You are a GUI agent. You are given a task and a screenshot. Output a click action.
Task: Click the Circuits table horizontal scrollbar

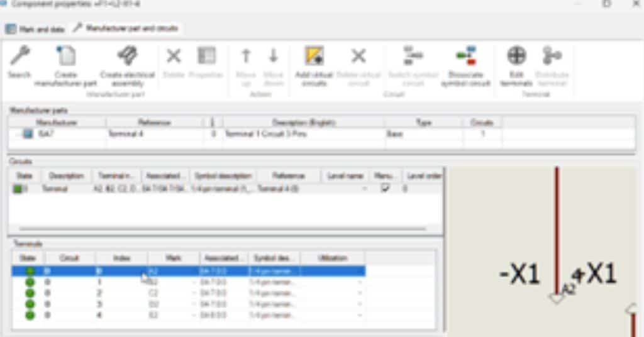click(x=222, y=229)
